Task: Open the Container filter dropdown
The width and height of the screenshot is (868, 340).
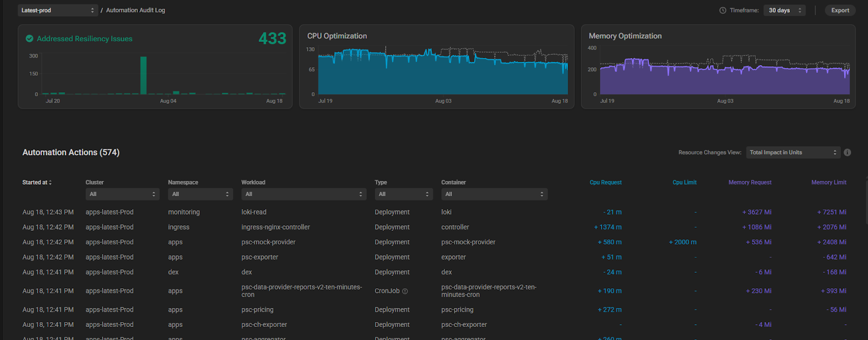Action: [494, 194]
